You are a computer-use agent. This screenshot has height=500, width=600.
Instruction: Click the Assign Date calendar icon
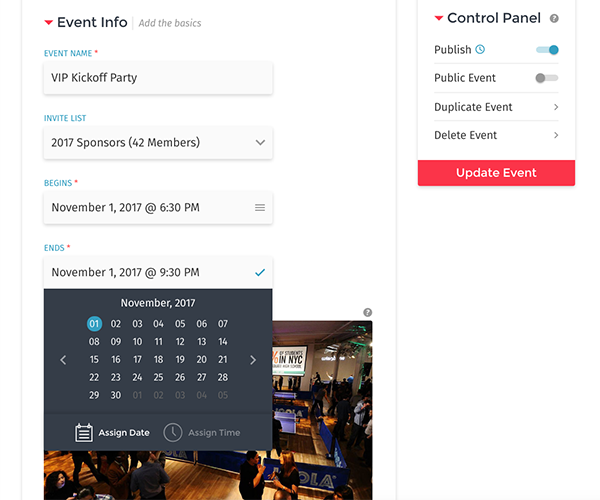83,433
